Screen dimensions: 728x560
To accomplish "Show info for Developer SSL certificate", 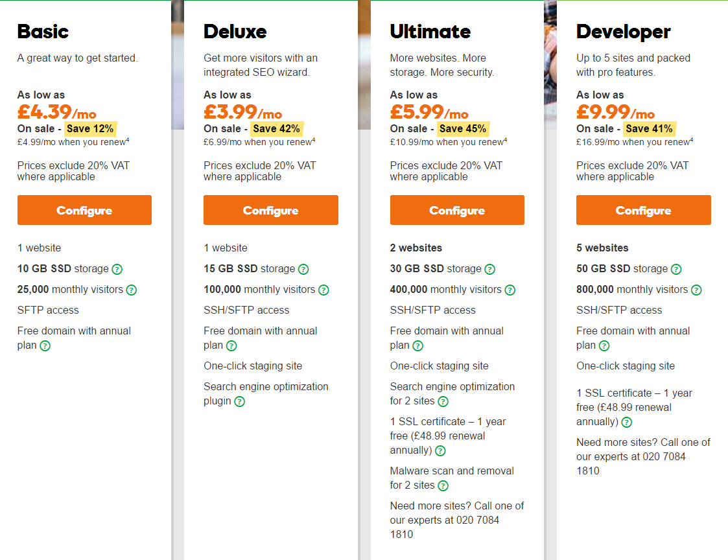I will 627,422.
